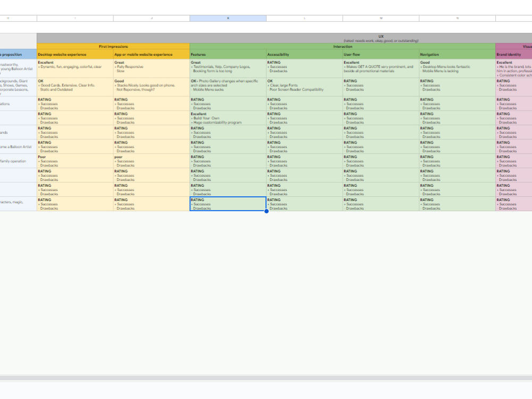Image resolution: width=532 pixels, height=399 pixels.
Task: Click the OK 'Clear, large Fonts' cell
Action: (x=304, y=87)
